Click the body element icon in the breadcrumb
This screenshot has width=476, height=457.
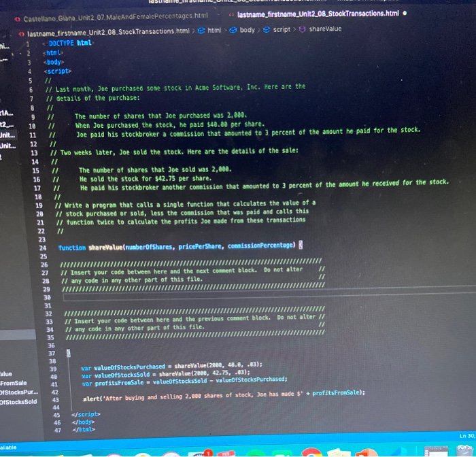233,31
